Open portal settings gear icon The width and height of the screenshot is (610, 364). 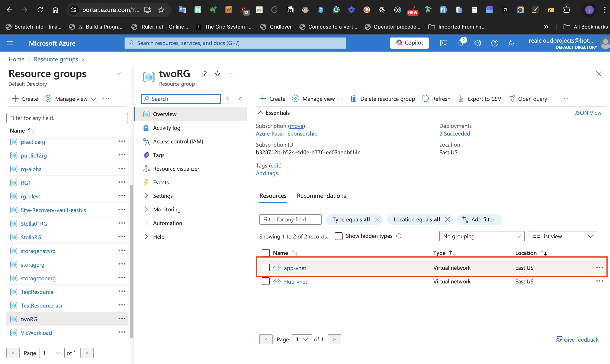pyautogui.click(x=478, y=43)
